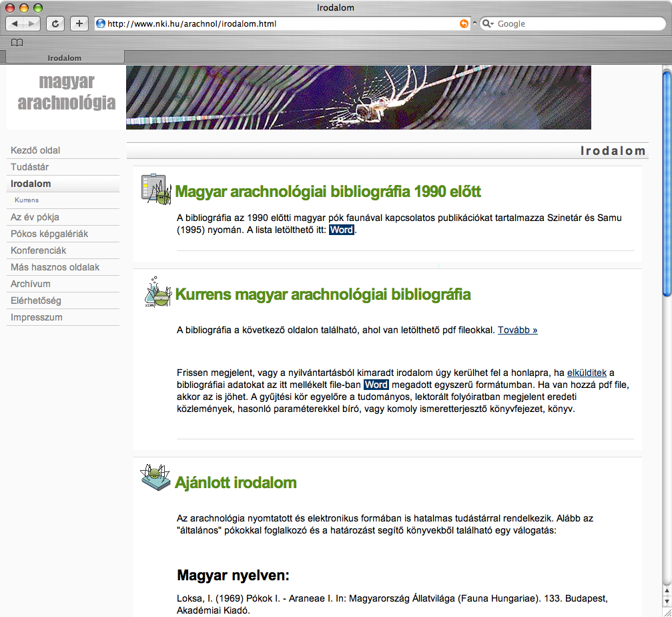This screenshot has width=672, height=617.
Task: Click the globe site icon in address bar
Action: [x=101, y=23]
